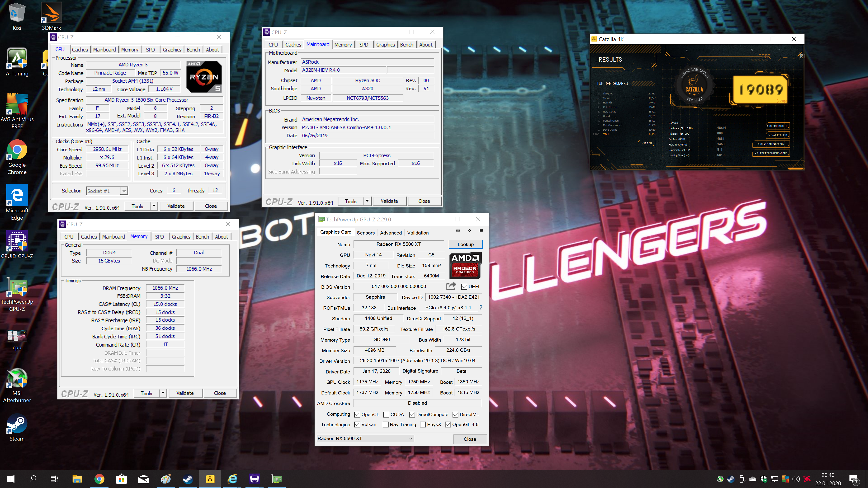The image size is (868, 488).
Task: Open Tools dropdown arrow in Memory window
Action: (x=163, y=393)
